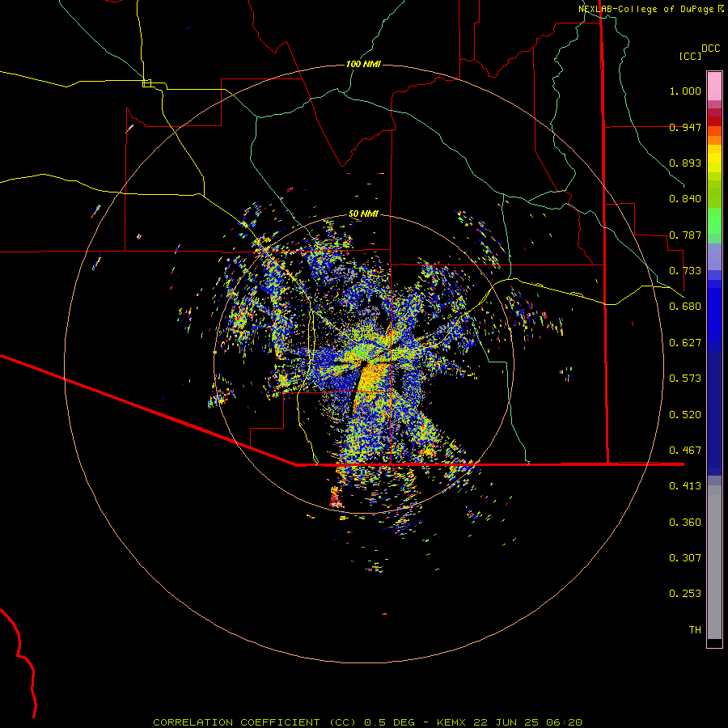Click the 0.733 scale value
Viewport: 728px width, 728px height.
685,271
